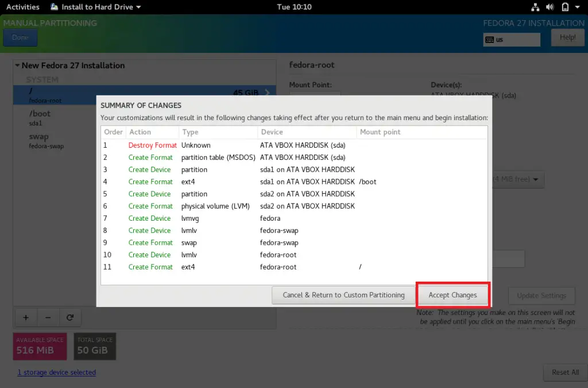Image resolution: width=588 pixels, height=388 pixels.
Task: Open system menu dropdown arrow
Action: point(577,7)
